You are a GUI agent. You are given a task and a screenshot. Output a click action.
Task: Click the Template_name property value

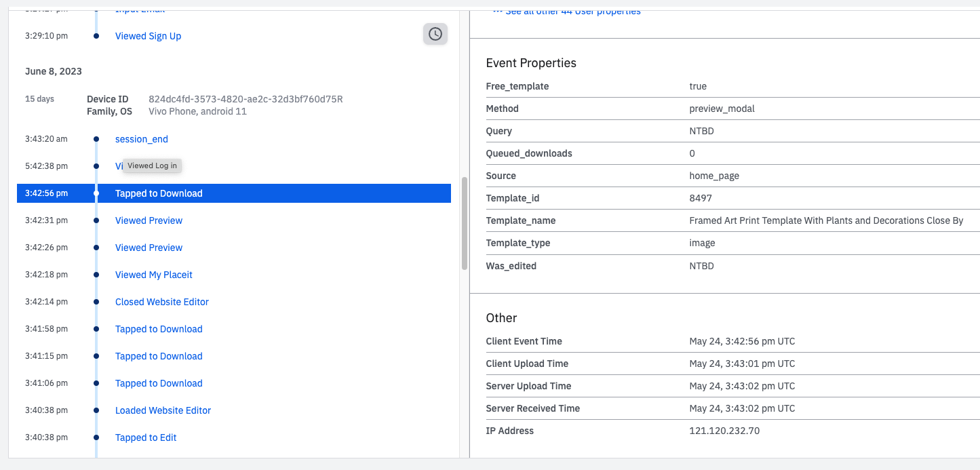point(825,220)
